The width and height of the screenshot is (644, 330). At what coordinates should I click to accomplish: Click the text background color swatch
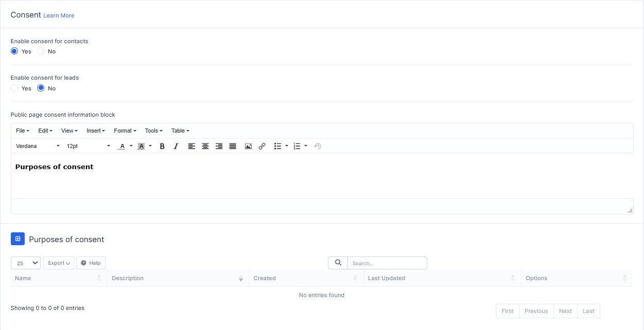[x=141, y=146]
